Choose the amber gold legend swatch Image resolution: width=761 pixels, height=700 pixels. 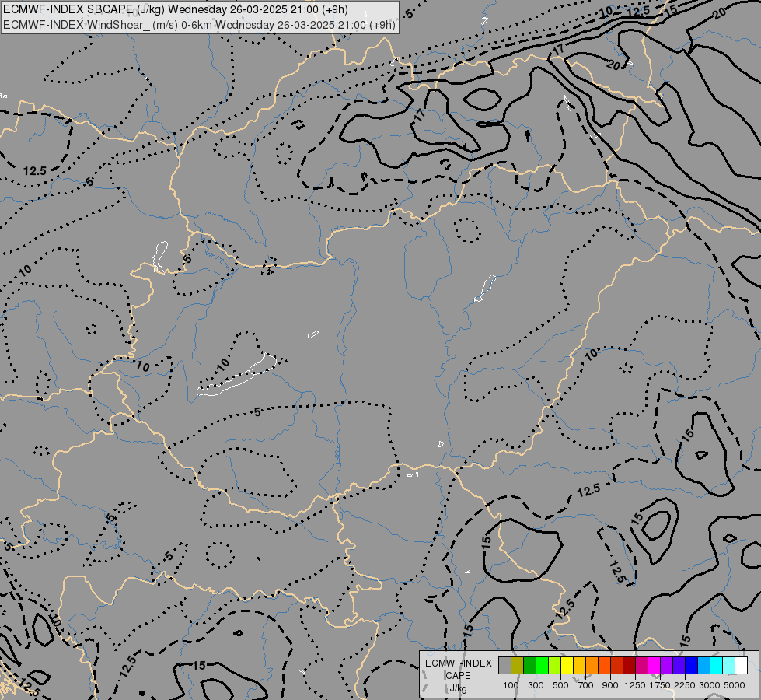tap(579, 666)
